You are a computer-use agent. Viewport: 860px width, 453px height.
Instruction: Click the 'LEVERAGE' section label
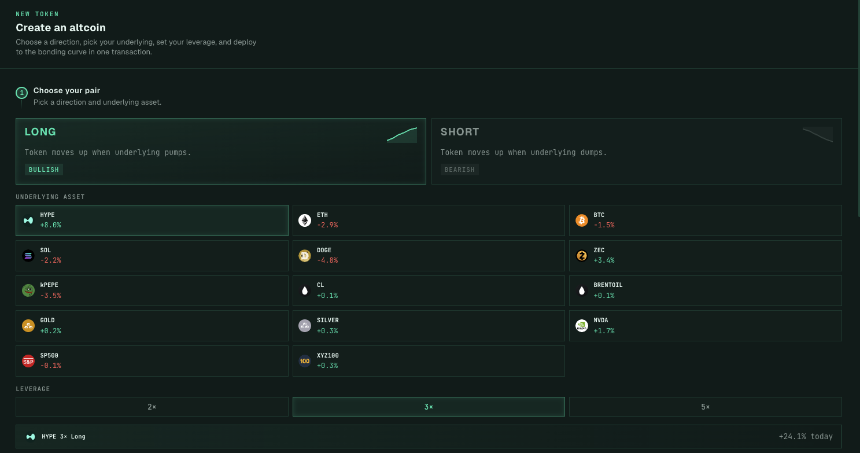(x=32, y=388)
